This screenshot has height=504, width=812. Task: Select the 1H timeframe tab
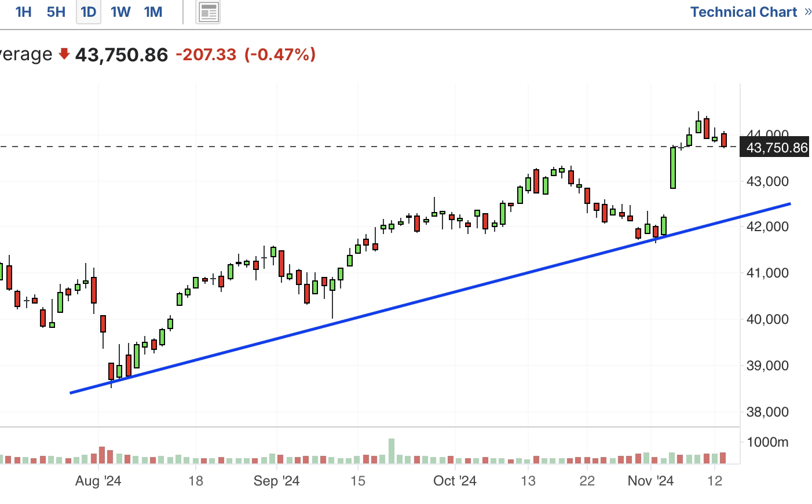23,12
